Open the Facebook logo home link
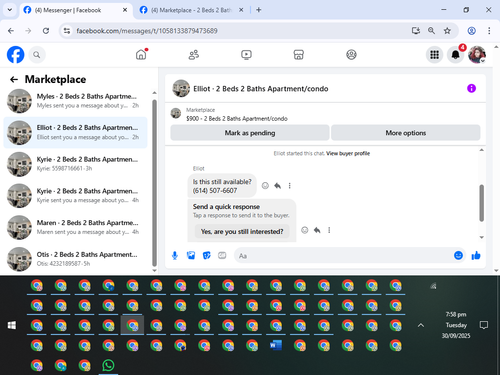500x375 pixels. tap(15, 55)
